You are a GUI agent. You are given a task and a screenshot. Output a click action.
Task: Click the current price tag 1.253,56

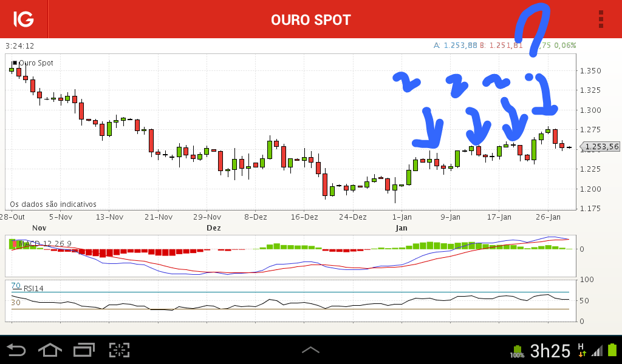pyautogui.click(x=600, y=147)
